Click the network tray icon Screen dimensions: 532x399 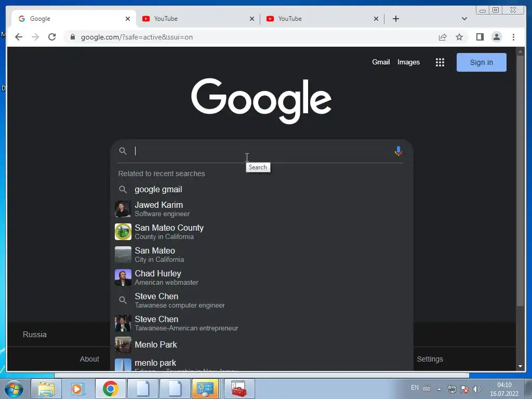(451, 389)
